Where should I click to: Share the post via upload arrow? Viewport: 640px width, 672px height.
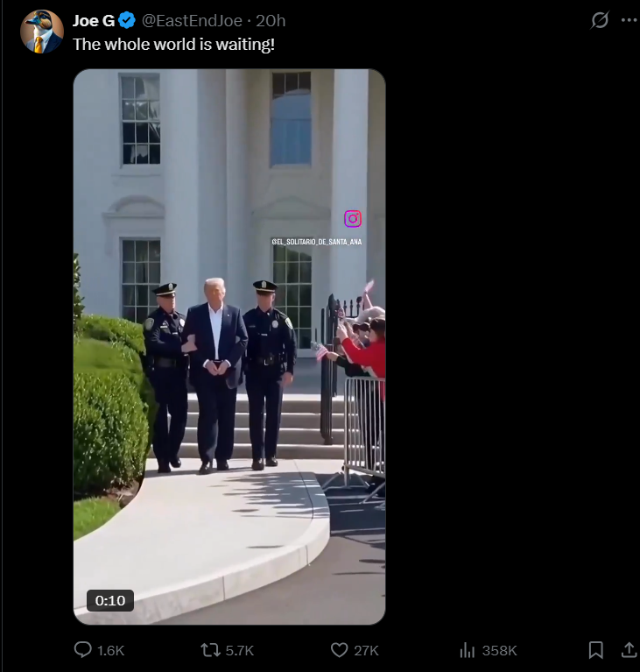(629, 650)
